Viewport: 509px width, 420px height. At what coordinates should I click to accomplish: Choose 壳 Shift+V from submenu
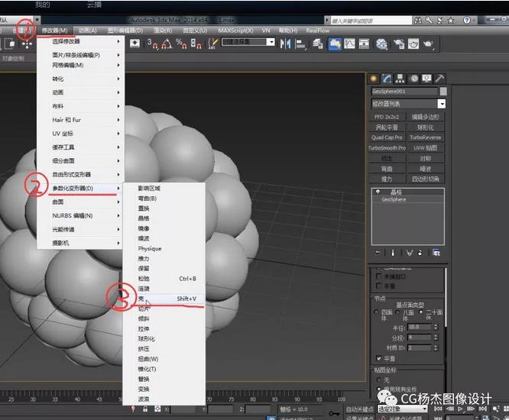click(x=164, y=299)
